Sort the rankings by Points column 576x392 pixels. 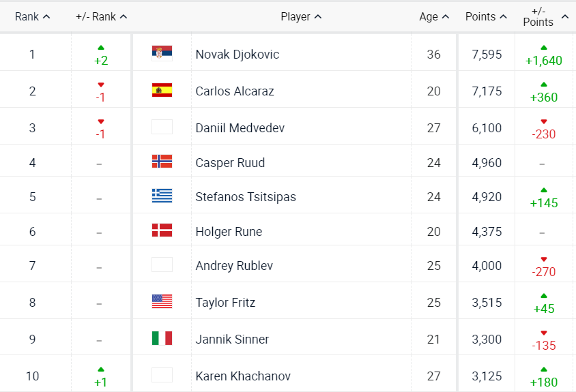pos(486,16)
